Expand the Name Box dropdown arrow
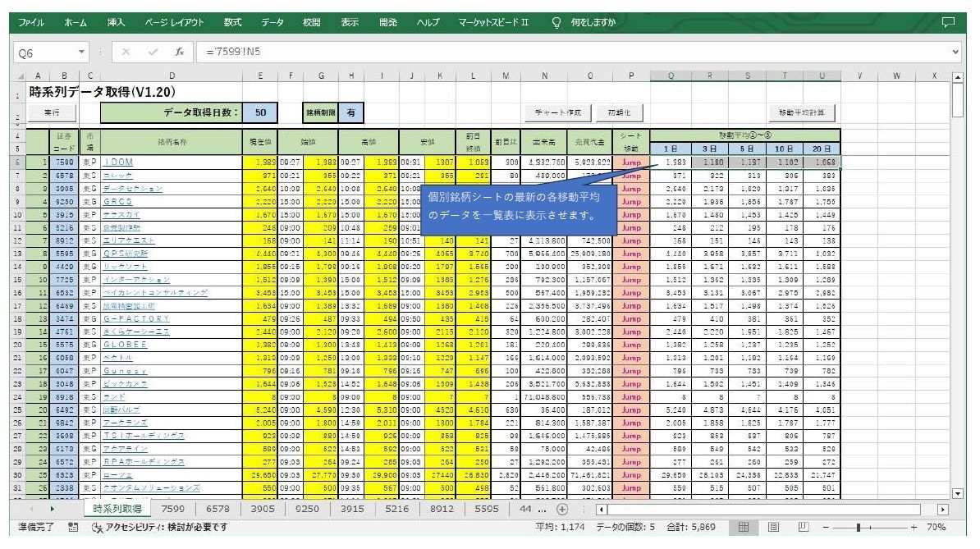Screen dimensions: 980x549 coord(81,53)
